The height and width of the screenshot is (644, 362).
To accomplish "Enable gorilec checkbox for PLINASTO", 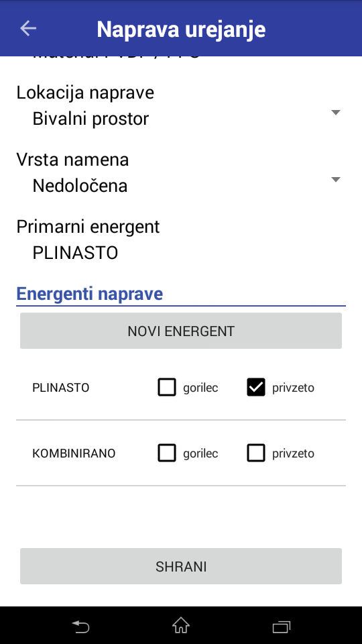I will tap(167, 387).
